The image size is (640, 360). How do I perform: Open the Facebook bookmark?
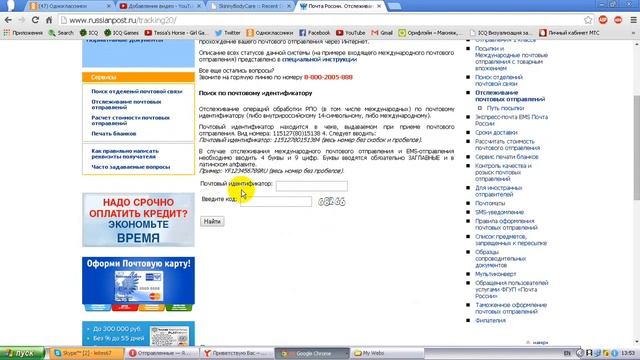tap(314, 33)
